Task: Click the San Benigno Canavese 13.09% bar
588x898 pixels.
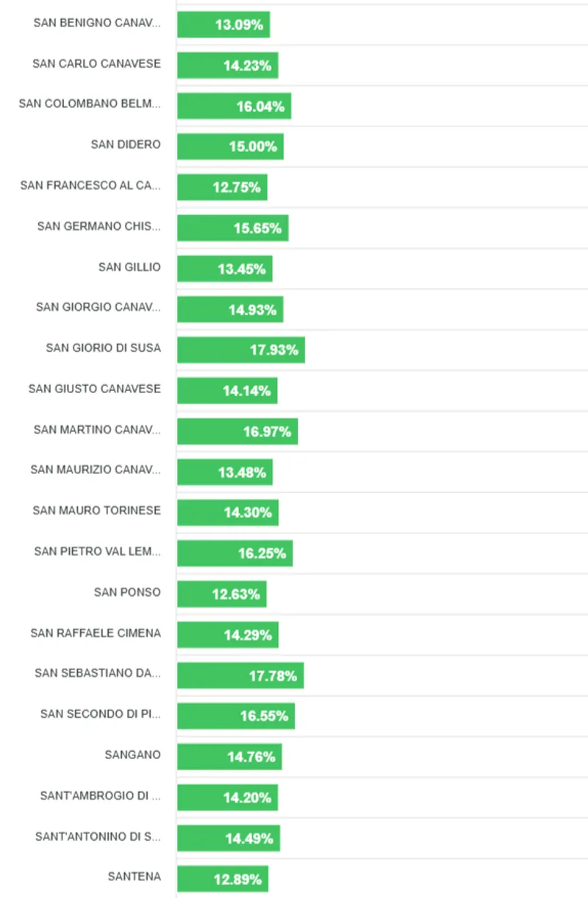Action: click(x=223, y=24)
